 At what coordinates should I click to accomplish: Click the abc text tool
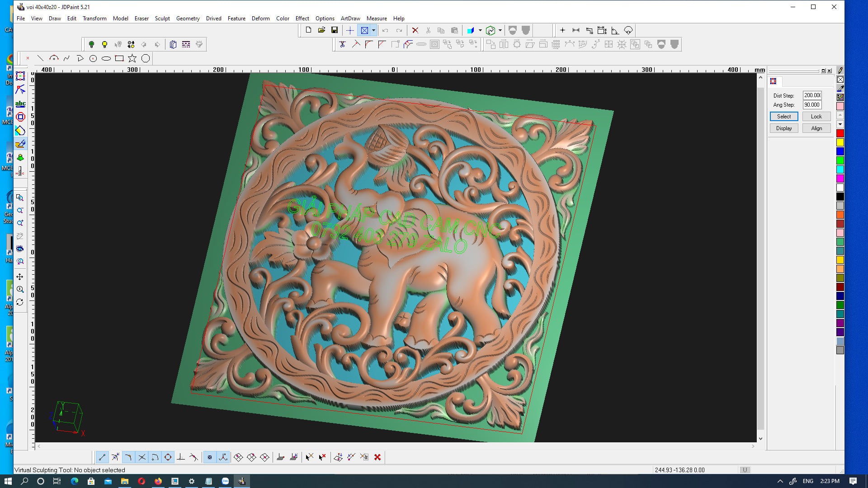(20, 104)
